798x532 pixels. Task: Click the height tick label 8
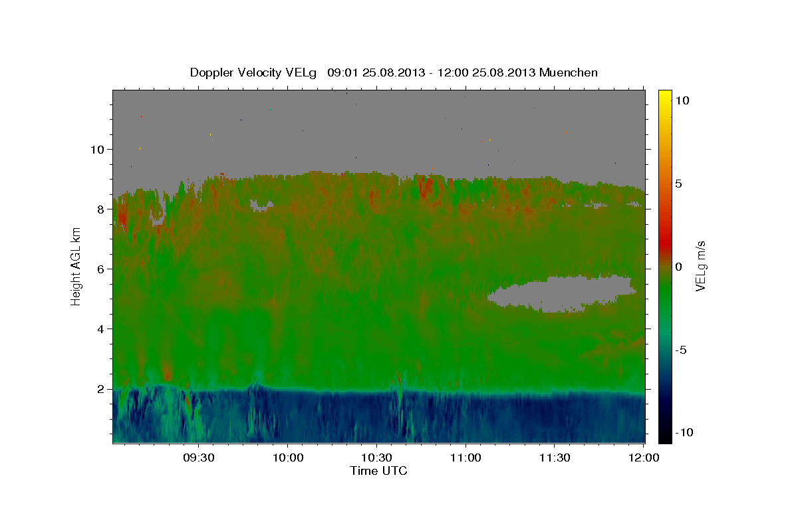[x=100, y=209]
